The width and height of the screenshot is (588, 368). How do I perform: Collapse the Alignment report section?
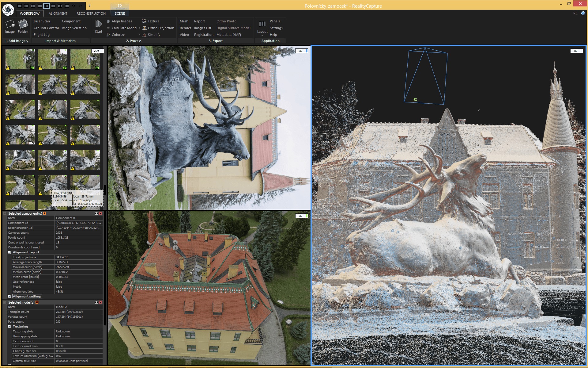coord(9,252)
